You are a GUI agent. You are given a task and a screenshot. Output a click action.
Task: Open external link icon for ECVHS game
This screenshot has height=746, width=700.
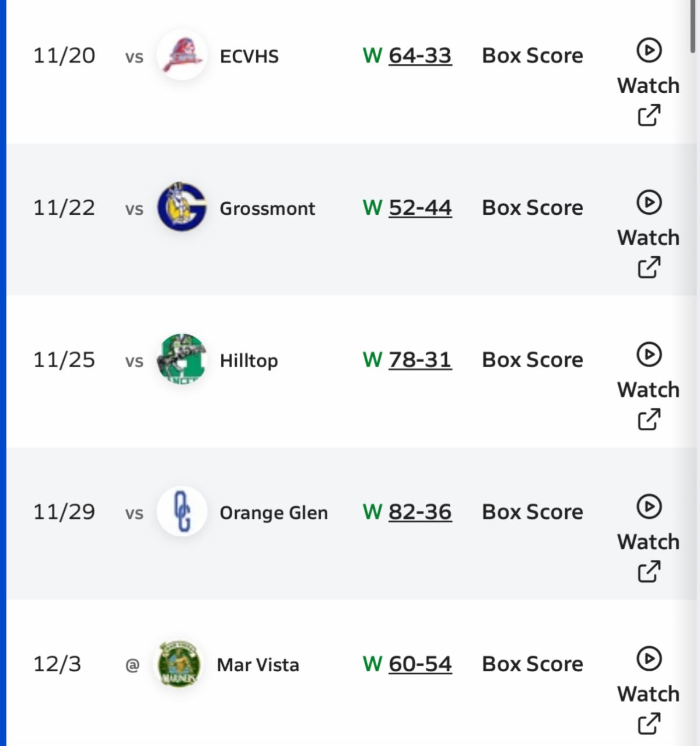[649, 115]
